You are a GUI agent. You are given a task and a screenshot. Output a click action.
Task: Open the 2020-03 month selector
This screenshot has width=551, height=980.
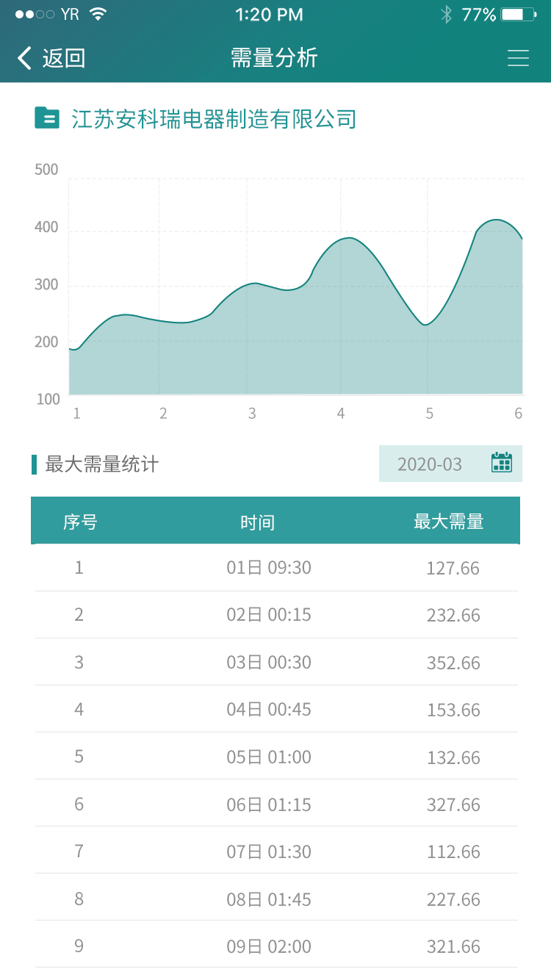[x=430, y=464]
